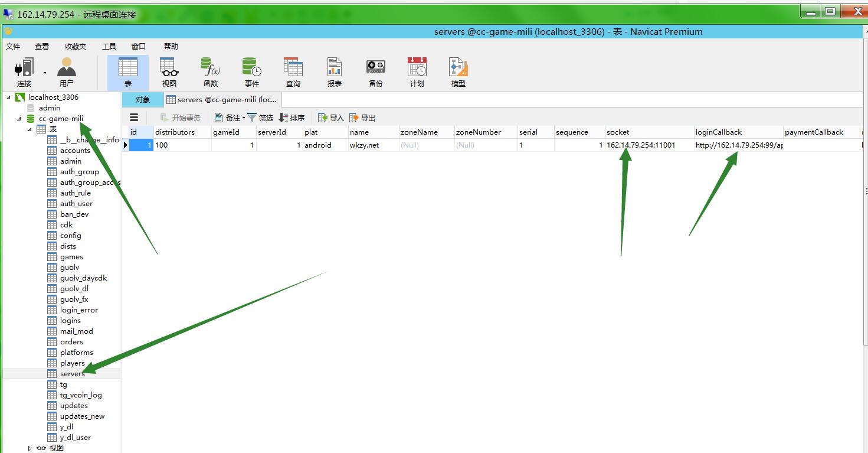Select the 视图 (View) toolbar icon

point(169,71)
